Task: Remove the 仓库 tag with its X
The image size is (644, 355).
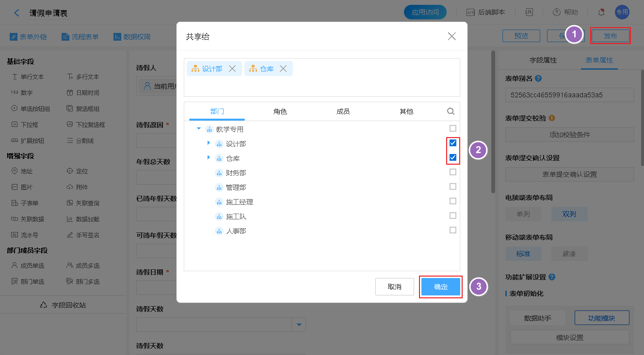Action: point(283,69)
